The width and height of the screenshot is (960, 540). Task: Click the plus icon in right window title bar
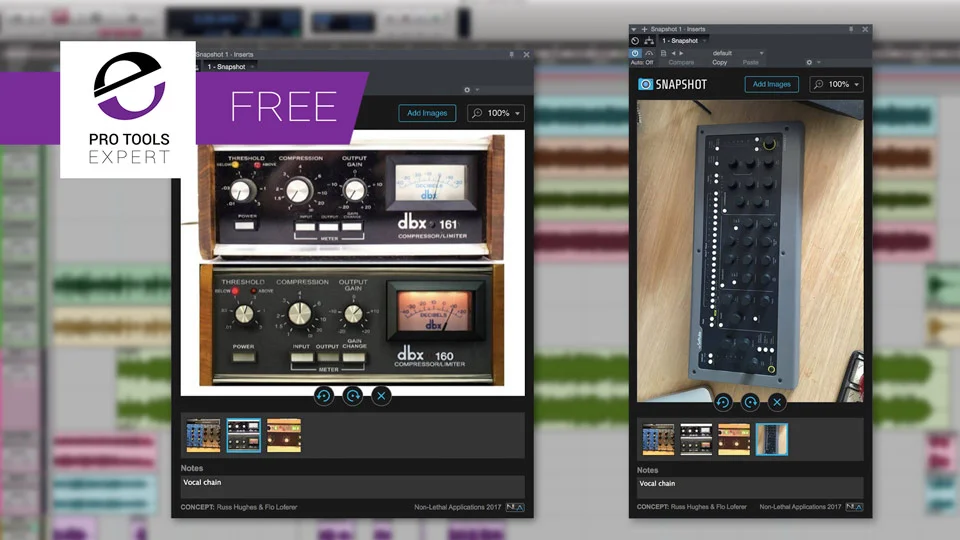click(644, 29)
